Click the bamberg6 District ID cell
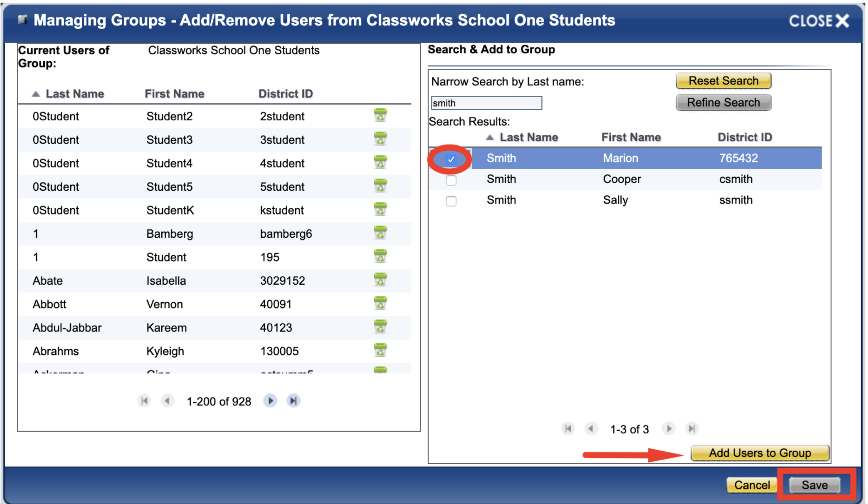Screen dimensions: 868x504 (286, 234)
